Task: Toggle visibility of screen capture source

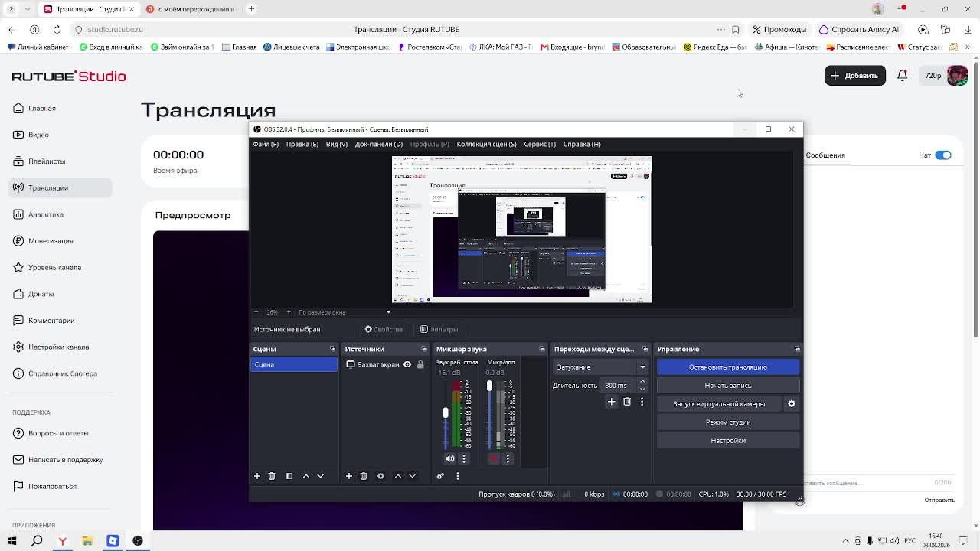Action: [x=407, y=364]
